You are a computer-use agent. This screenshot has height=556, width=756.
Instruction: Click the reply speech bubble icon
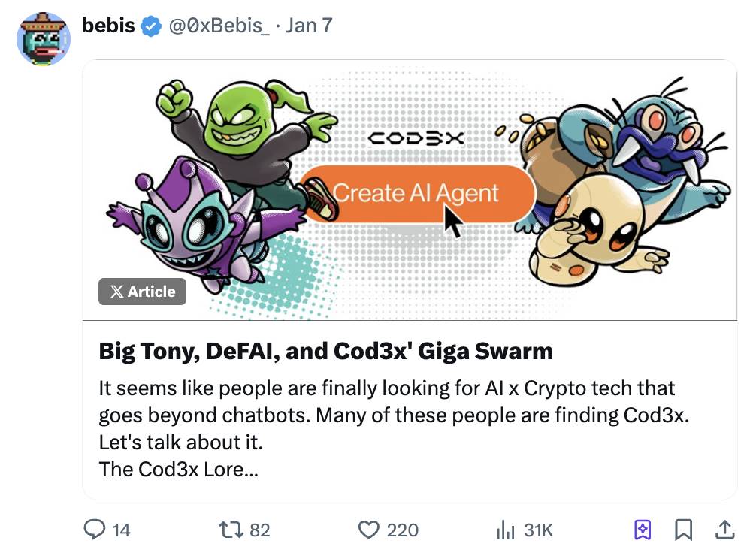pyautogui.click(x=94, y=530)
